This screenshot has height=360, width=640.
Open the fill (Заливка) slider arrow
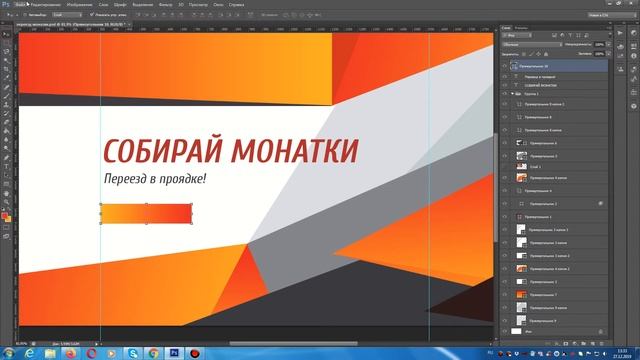[609, 53]
